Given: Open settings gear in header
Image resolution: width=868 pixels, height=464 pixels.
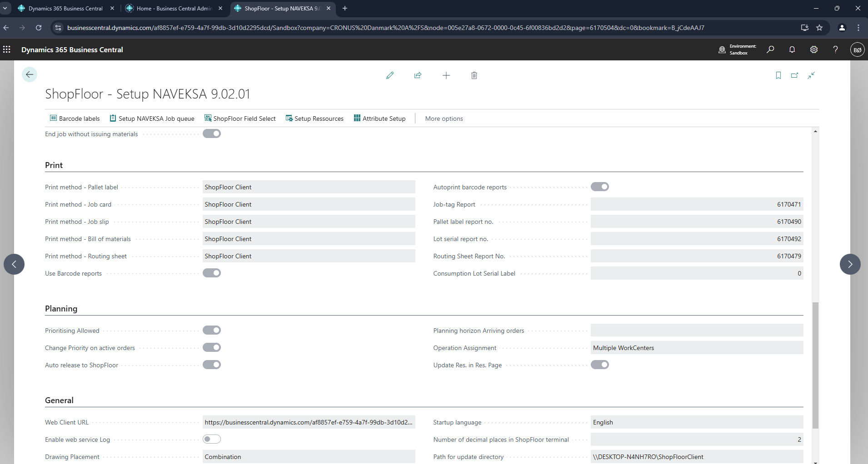Looking at the screenshot, I should click(x=814, y=49).
